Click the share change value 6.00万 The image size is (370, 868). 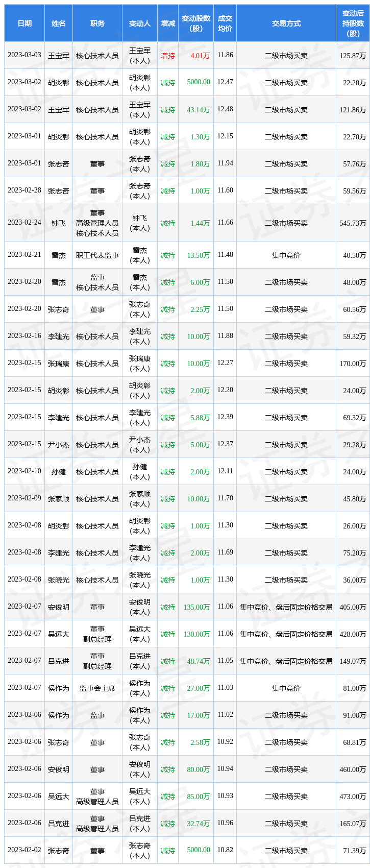[x=200, y=282]
